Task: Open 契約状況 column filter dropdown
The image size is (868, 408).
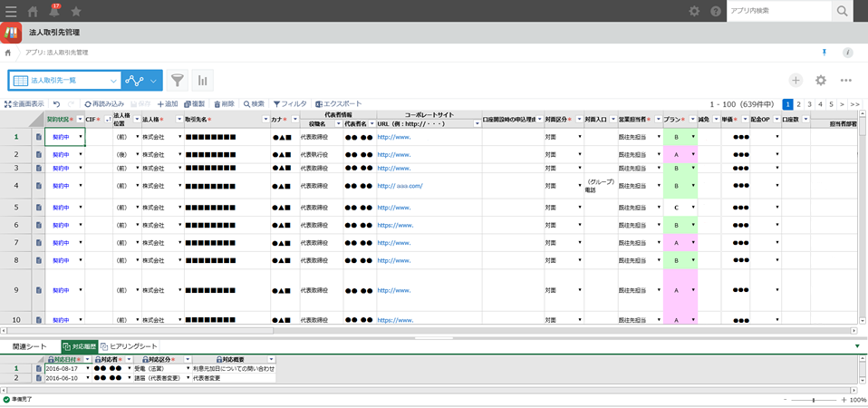Action: pos(80,120)
